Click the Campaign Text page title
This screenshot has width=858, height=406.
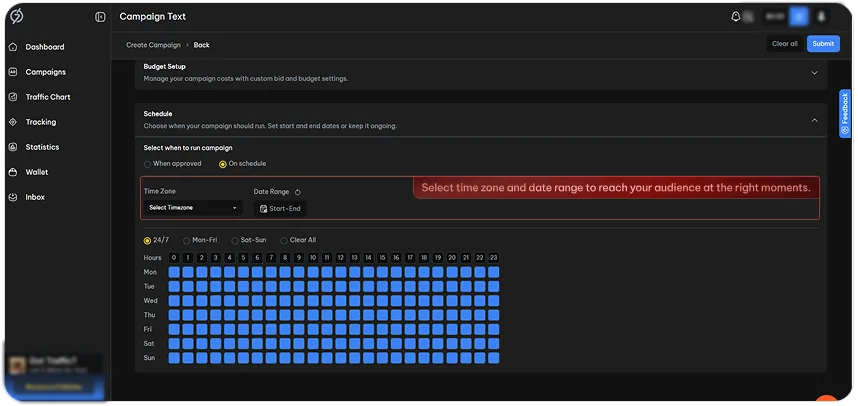(x=153, y=16)
